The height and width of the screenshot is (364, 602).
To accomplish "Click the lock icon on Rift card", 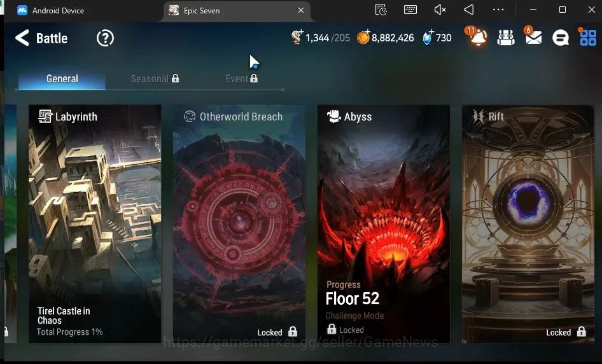I will [x=582, y=332].
